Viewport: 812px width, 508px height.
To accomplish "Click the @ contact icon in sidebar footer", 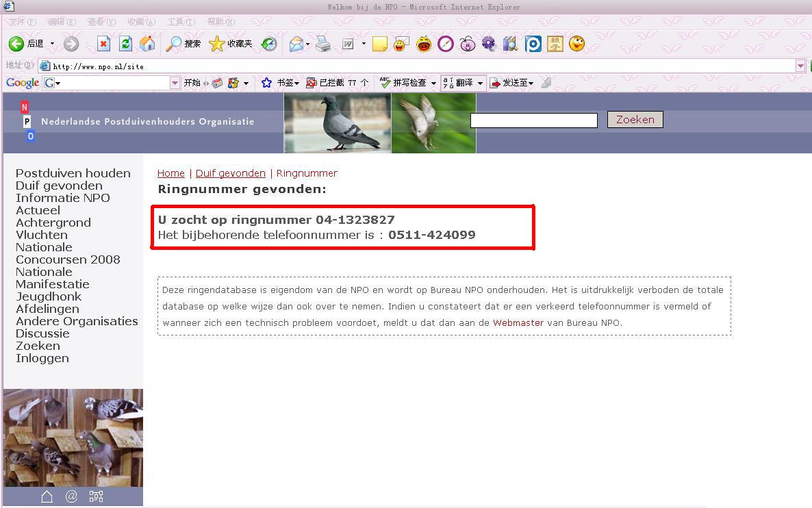I will (x=71, y=496).
